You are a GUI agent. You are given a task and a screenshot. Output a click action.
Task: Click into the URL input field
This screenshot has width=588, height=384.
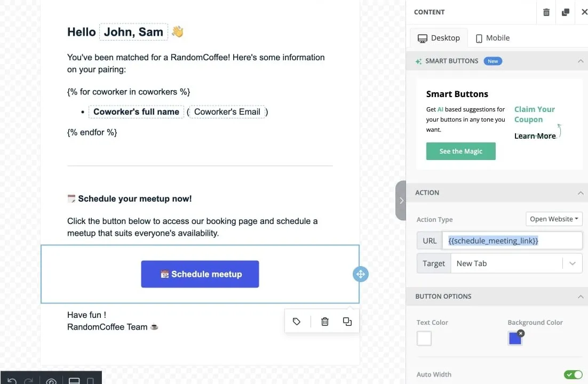[x=512, y=241]
